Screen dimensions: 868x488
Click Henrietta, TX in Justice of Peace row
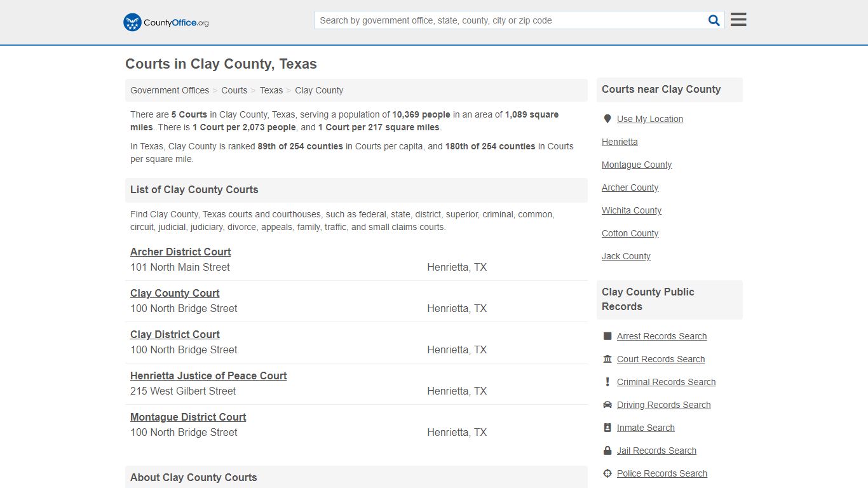tap(457, 391)
